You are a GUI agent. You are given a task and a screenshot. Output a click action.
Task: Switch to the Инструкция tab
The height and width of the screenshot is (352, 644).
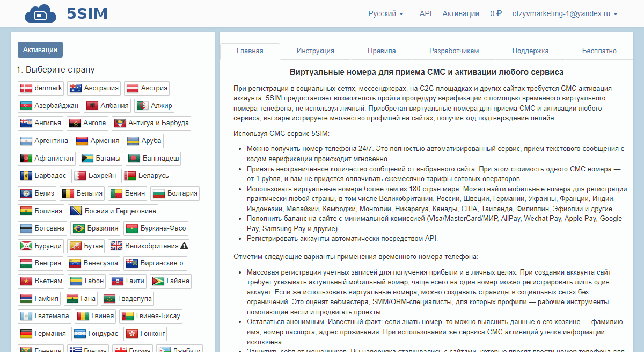(316, 51)
